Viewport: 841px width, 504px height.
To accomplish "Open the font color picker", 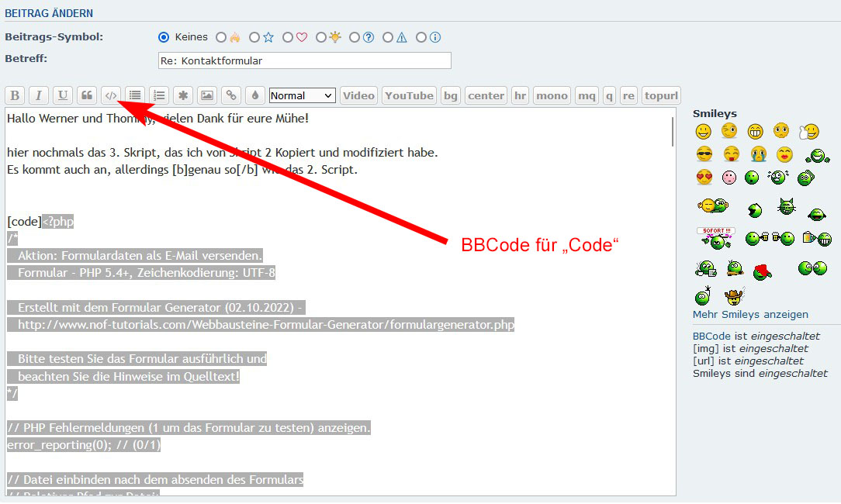I will point(254,95).
